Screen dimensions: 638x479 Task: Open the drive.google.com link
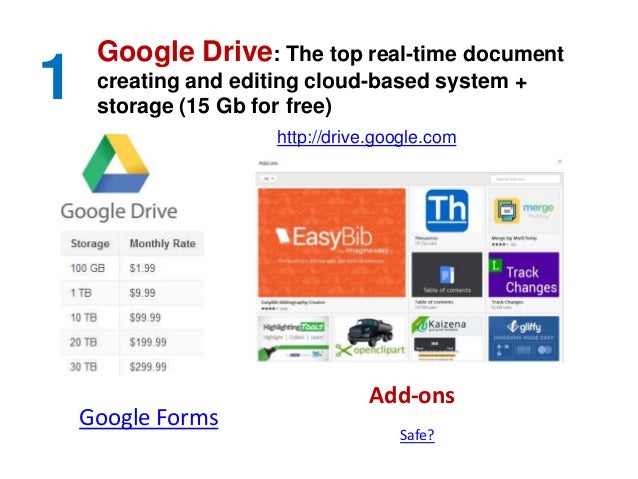tap(366, 138)
